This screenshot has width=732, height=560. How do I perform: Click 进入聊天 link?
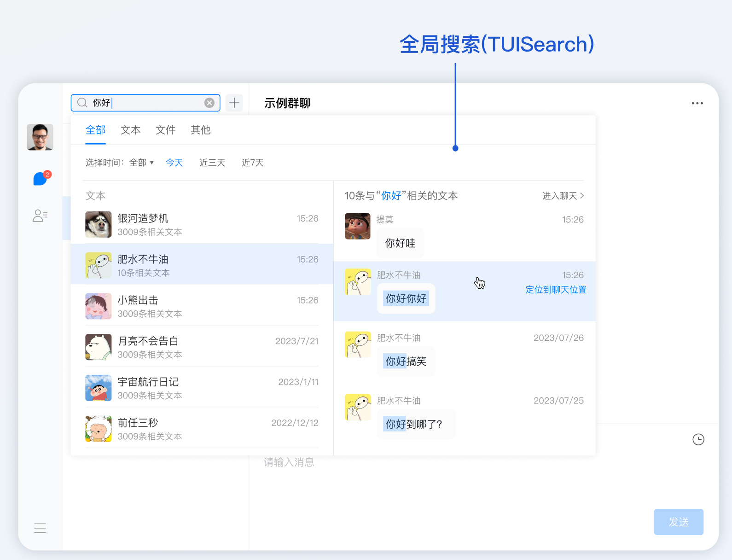pos(563,196)
